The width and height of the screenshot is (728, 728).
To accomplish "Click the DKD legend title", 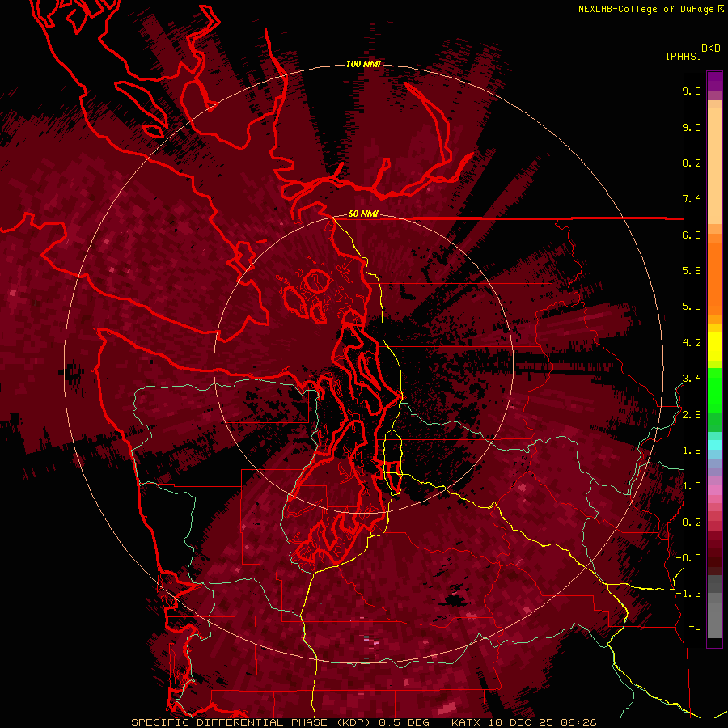I will point(711,49).
